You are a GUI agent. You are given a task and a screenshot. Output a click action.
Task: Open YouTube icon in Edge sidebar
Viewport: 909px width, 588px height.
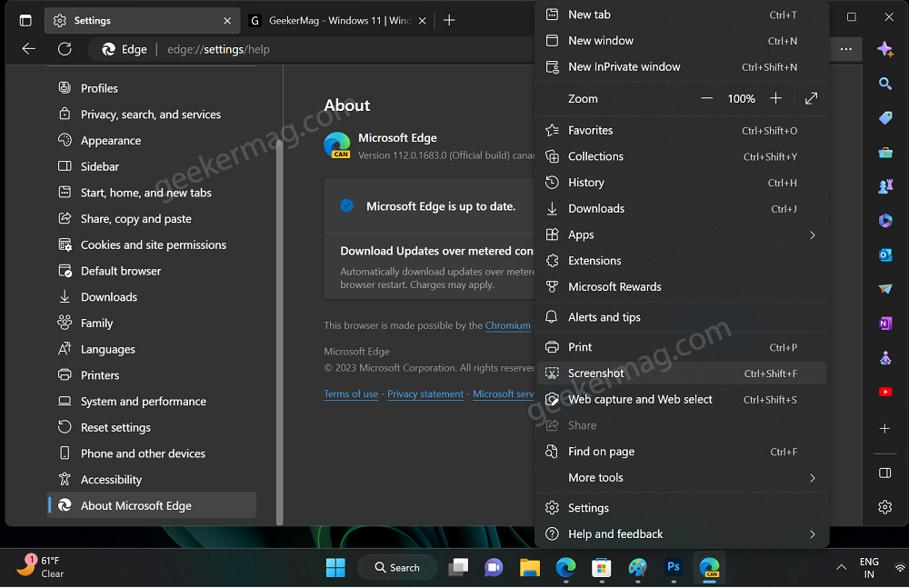tap(884, 392)
